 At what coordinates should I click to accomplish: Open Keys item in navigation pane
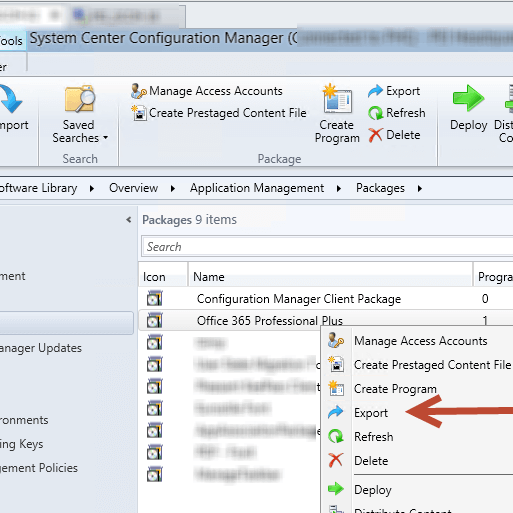click(21, 444)
